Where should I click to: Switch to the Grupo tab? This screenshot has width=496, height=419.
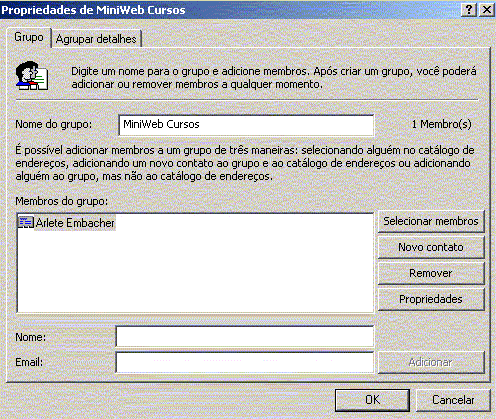pos(29,37)
